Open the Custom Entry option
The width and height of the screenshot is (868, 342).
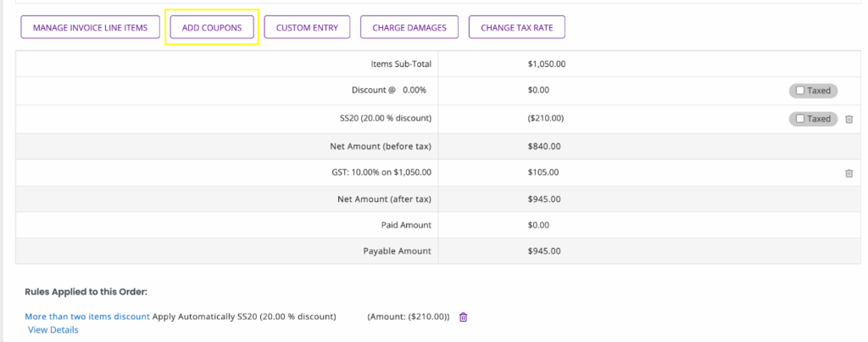click(x=307, y=27)
